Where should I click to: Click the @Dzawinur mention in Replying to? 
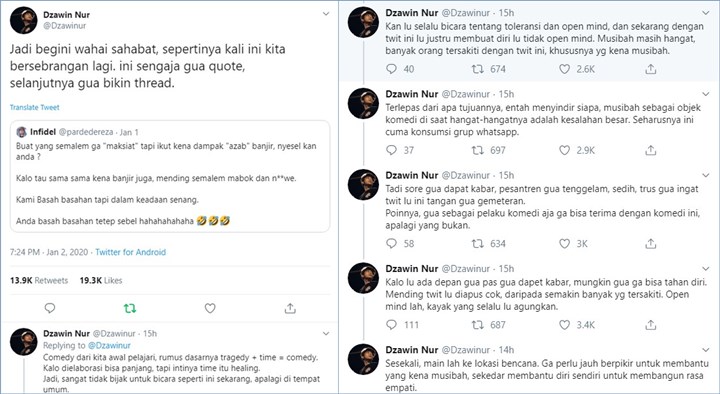coord(109,345)
